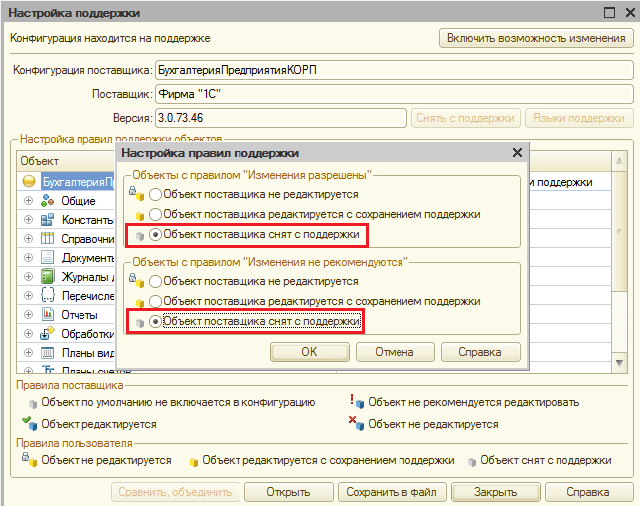
Task: Expand the Отчеты tree node
Action: [28, 315]
